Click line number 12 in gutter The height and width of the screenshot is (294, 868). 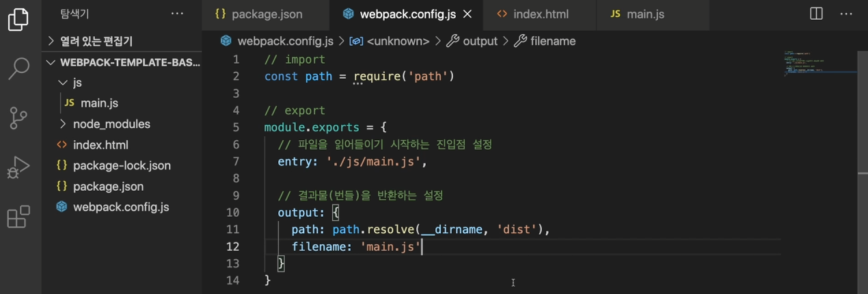232,247
